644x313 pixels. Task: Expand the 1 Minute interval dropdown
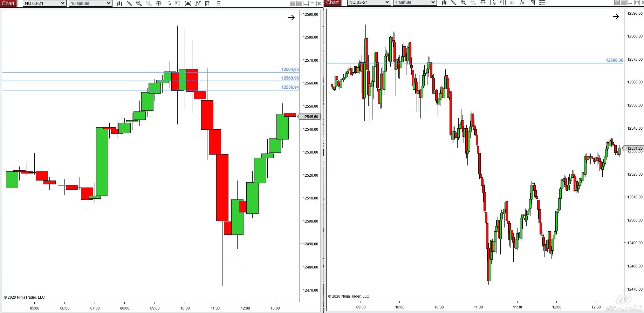click(415, 2)
